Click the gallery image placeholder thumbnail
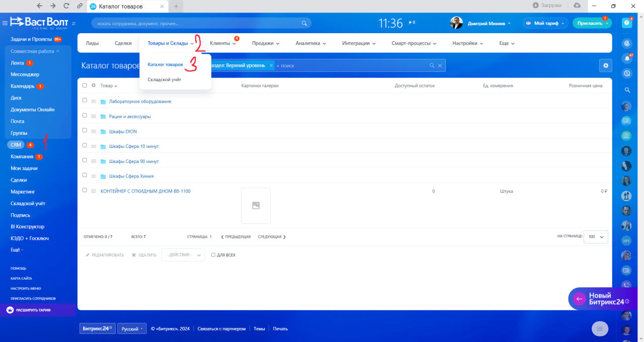Screen dimensions: 644x342 [256, 205]
